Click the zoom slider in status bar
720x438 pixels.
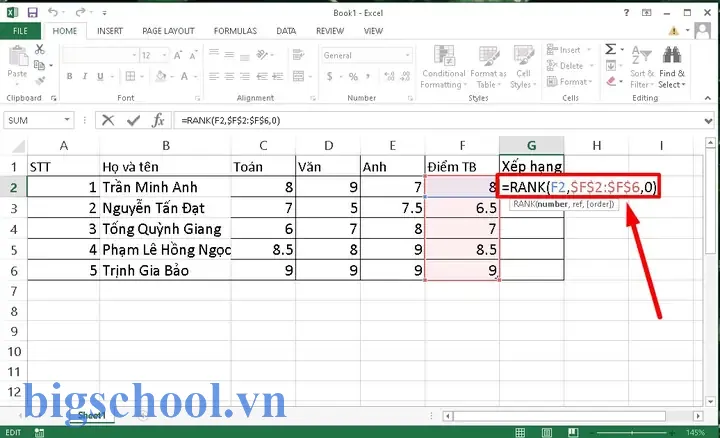point(633,432)
